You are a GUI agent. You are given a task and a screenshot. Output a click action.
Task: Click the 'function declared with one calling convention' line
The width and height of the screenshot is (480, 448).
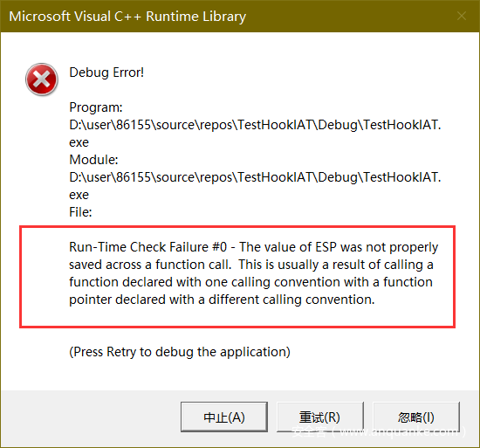[x=250, y=282]
